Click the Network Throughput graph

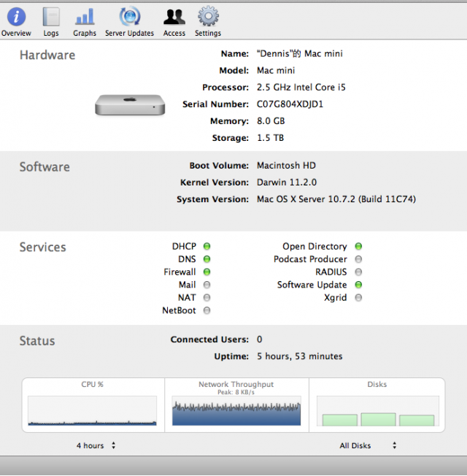coord(236,410)
